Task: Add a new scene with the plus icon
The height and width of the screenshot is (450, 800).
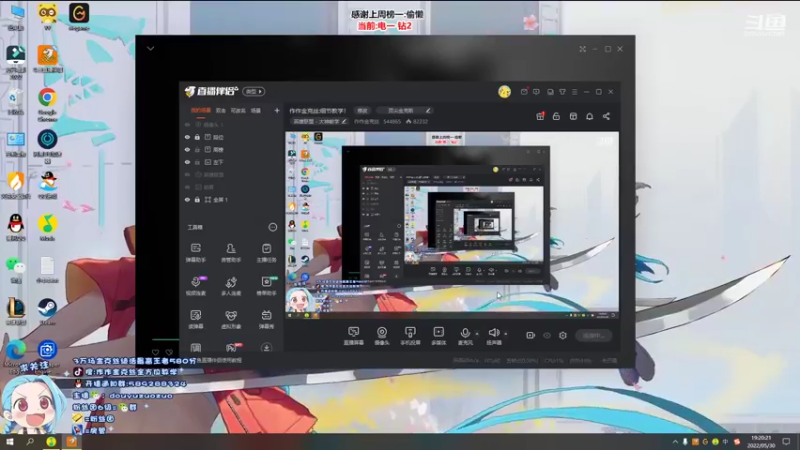Action: 277,110
